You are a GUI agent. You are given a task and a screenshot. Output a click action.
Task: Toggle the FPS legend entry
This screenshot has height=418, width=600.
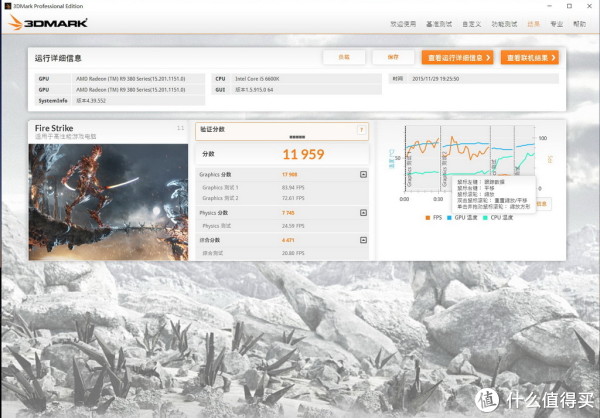[x=434, y=217]
